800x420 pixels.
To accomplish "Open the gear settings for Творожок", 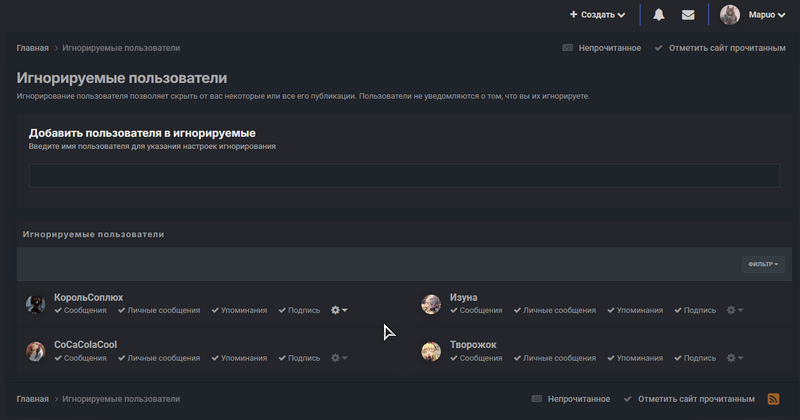I will point(735,357).
